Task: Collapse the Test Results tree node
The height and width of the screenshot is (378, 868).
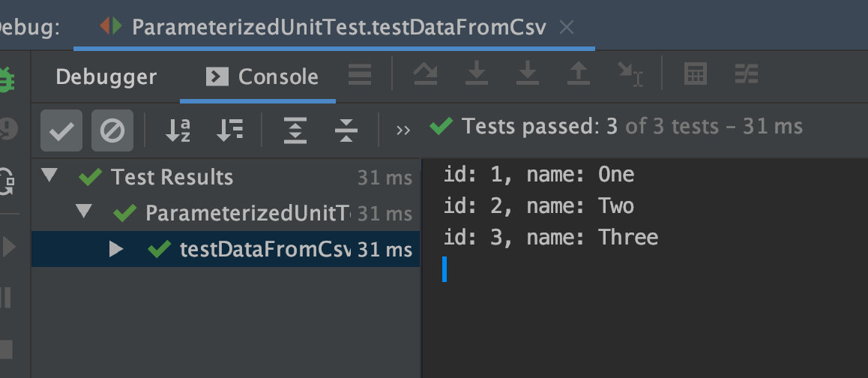Action: 49,176
